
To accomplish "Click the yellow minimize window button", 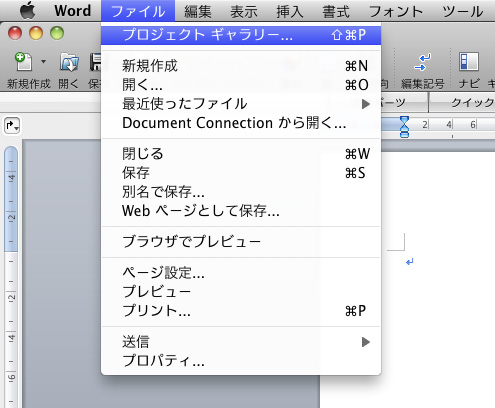I will [x=36, y=33].
